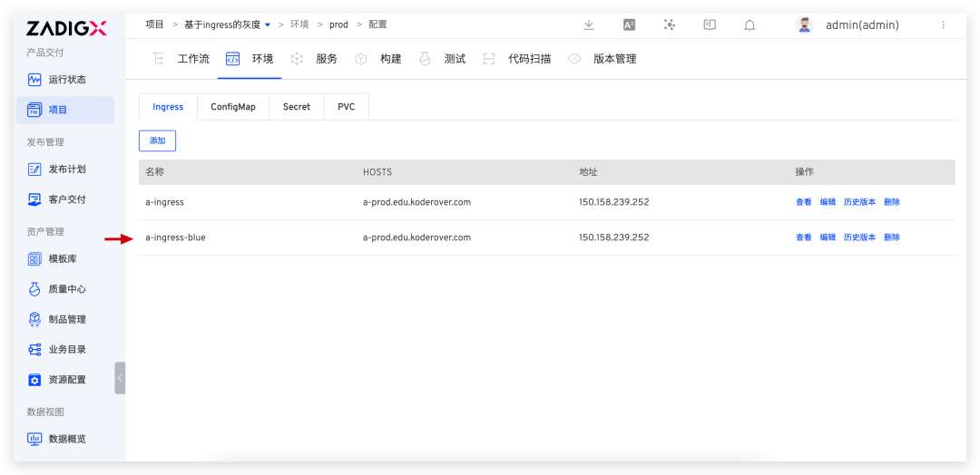Click the download icon in top bar
980x475 pixels.
588,25
